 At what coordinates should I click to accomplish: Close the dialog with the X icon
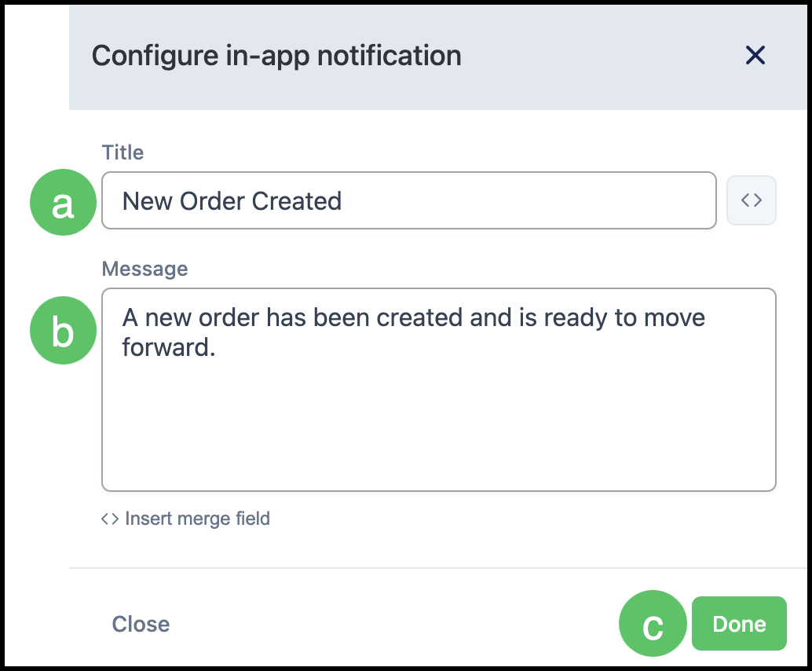pyautogui.click(x=755, y=55)
